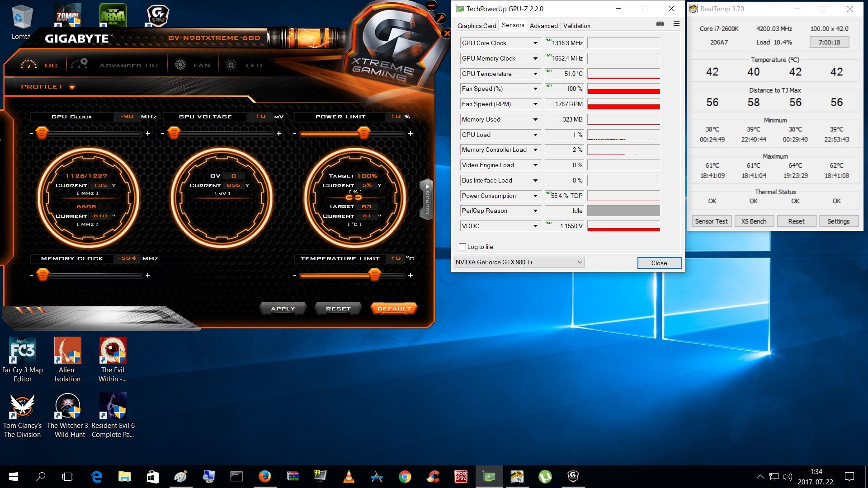Minimize Gigabyte utility with minus icon
This screenshot has height=488, width=868.
click(x=431, y=5)
